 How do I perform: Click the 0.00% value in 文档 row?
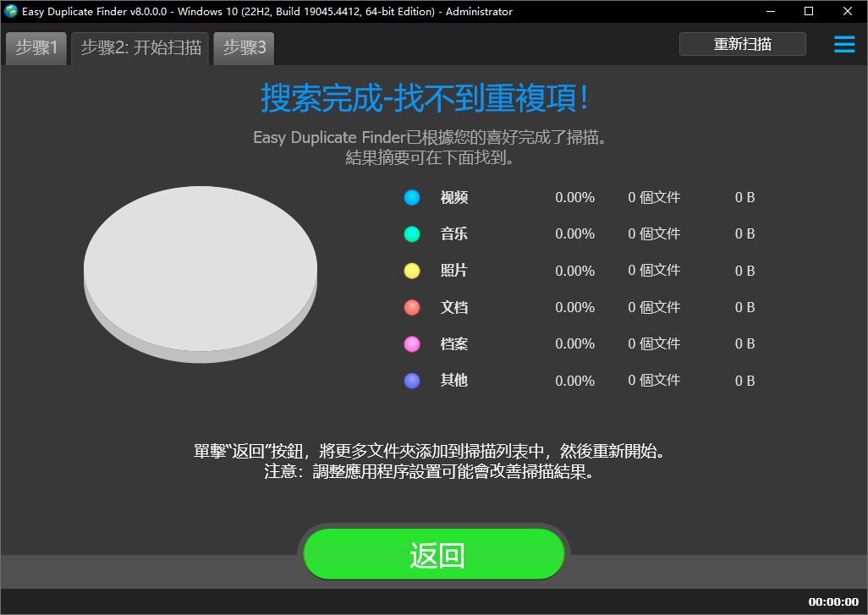(574, 307)
